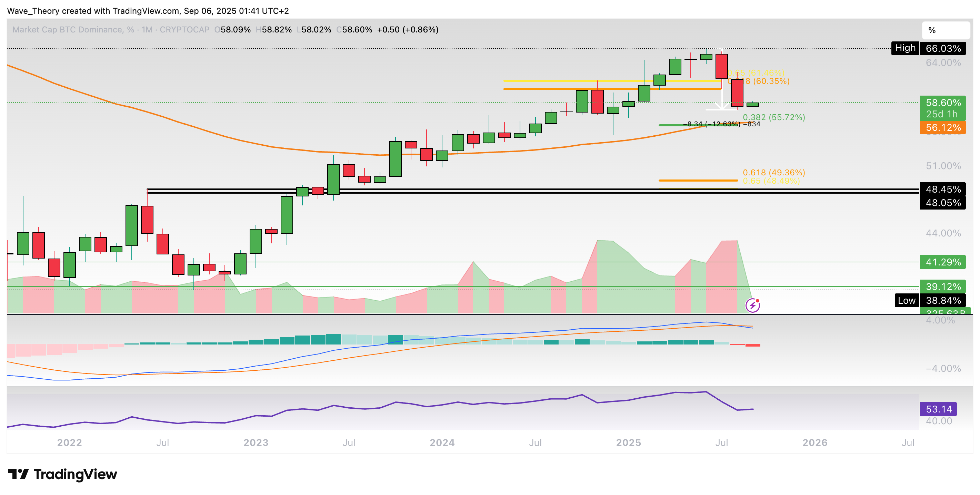The height and width of the screenshot is (495, 980).
Task: Click the TradingView wordmark text
Action: [75, 474]
